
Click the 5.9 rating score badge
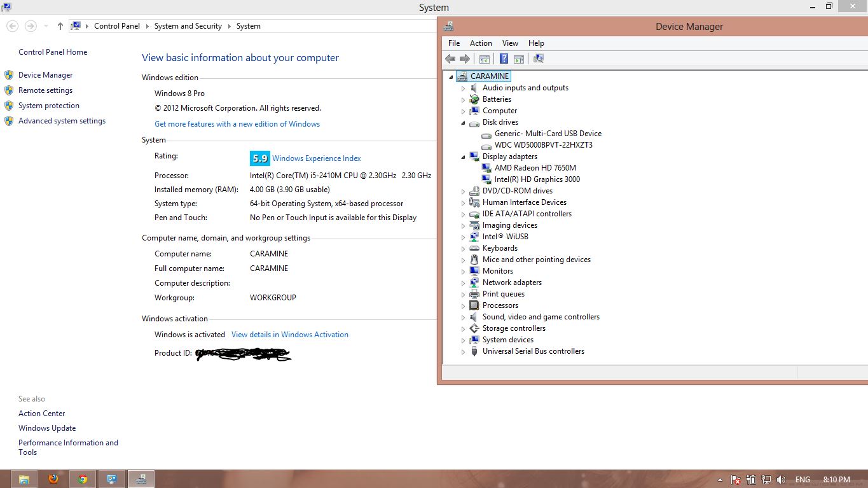tap(260, 158)
